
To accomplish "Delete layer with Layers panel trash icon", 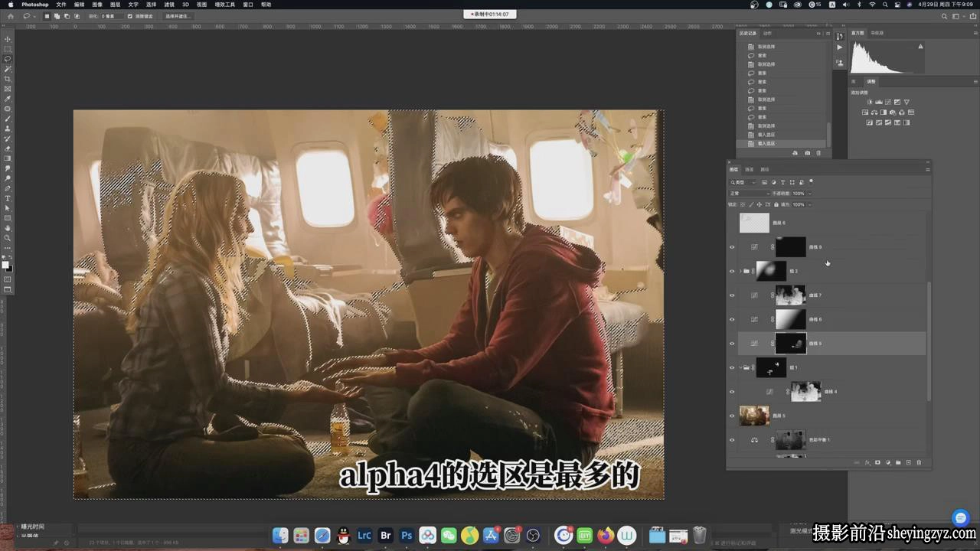I will (x=919, y=463).
